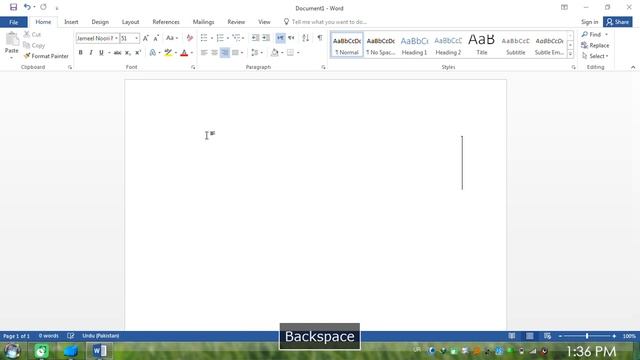
Task: Toggle superscript formatting
Action: pos(138,53)
